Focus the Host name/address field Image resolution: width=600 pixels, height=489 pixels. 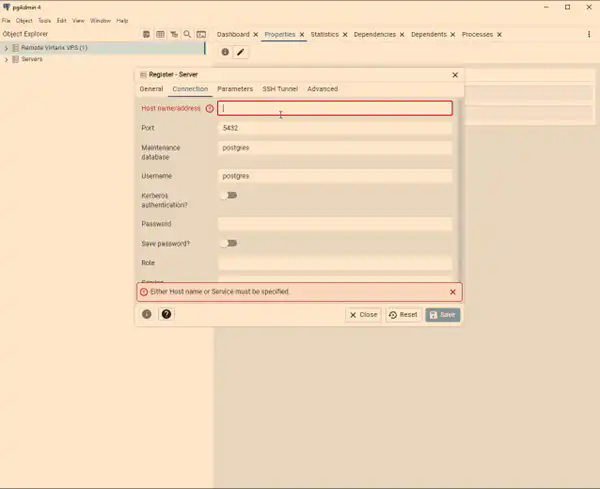pos(335,108)
